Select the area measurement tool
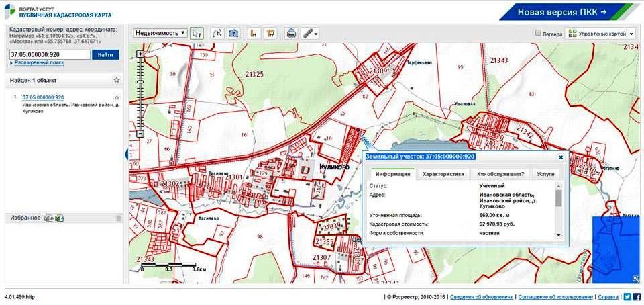The image size is (644, 305). tap(270, 34)
